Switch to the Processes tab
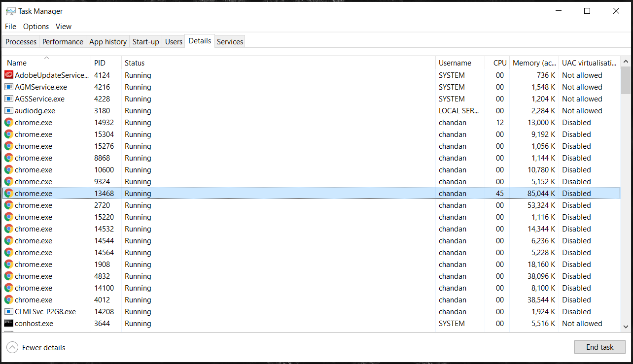 (x=21, y=42)
